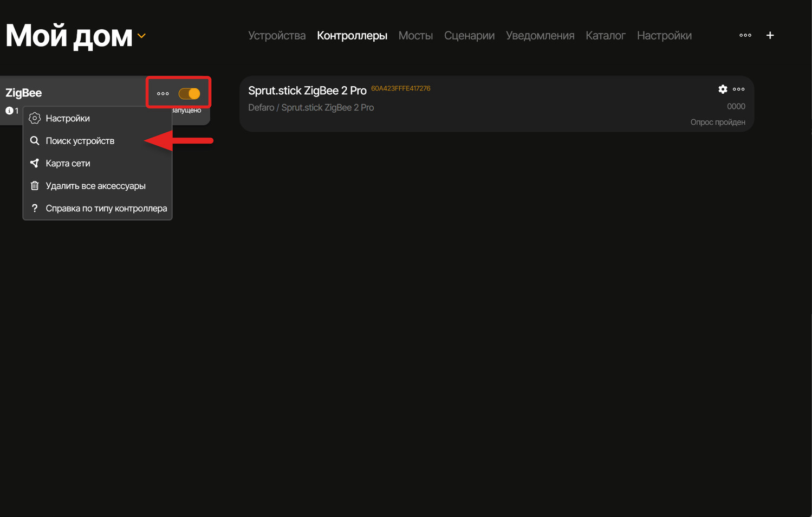This screenshot has height=517, width=812.
Task: Click the network map icon beside Карта сети
Action: click(34, 163)
